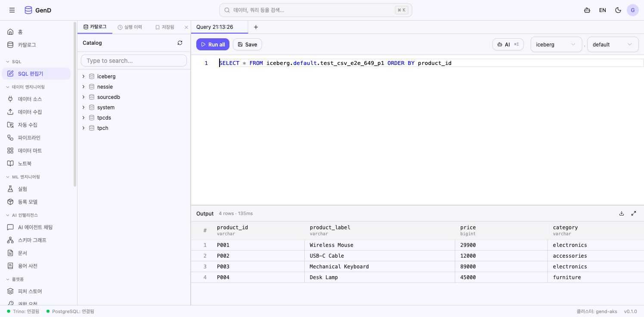Screen dimensions: 644x317
Task: Switch to the 저장됨 tab
Action: click(164, 27)
